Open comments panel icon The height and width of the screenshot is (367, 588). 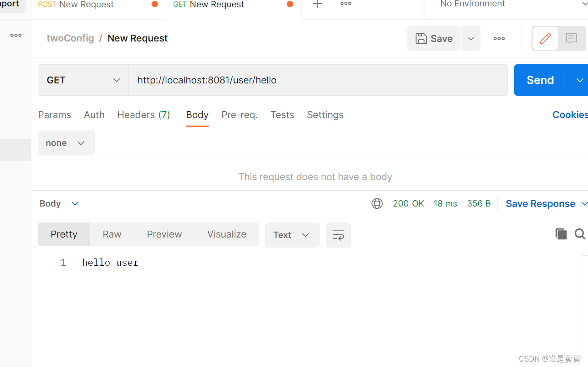tap(571, 38)
